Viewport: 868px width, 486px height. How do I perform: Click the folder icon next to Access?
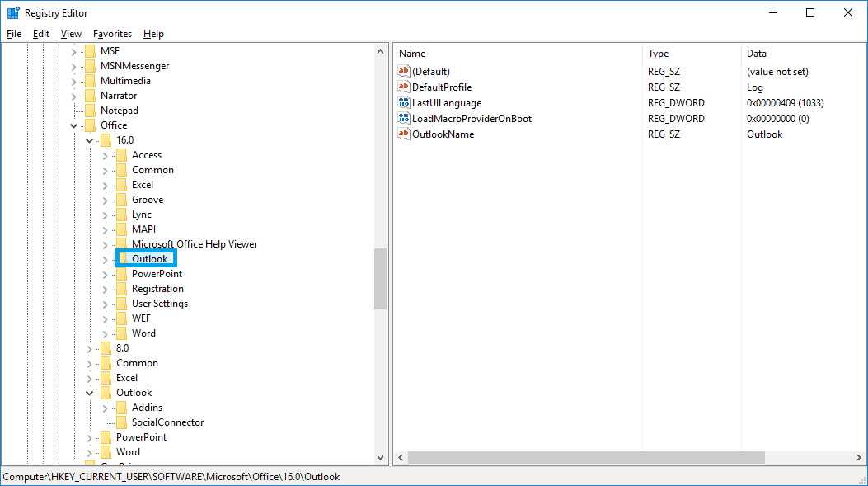121,155
